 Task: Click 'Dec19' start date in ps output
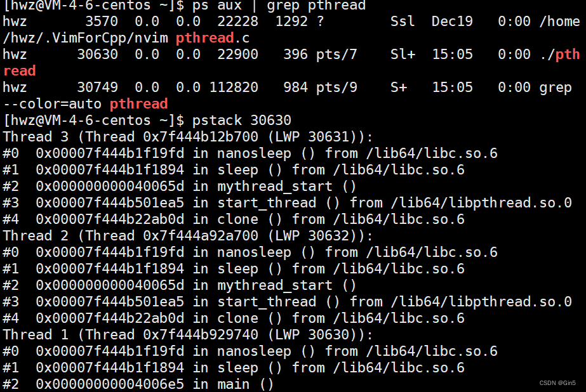pos(452,22)
